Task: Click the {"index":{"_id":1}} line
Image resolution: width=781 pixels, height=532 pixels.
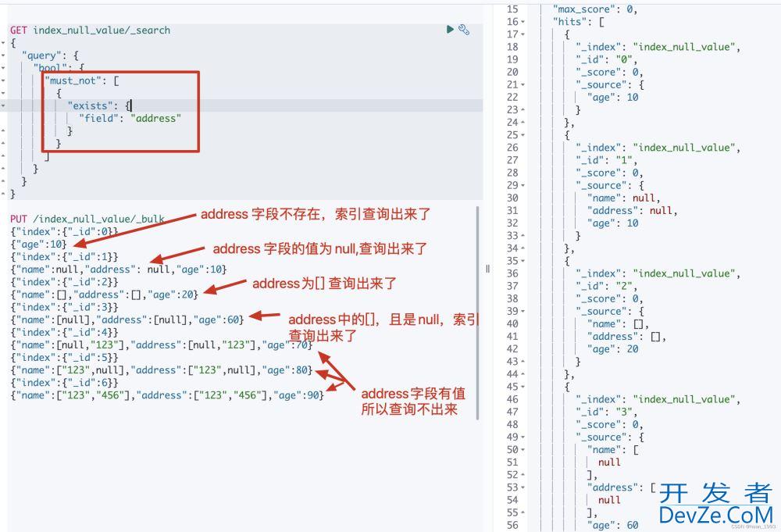Action: (64, 256)
